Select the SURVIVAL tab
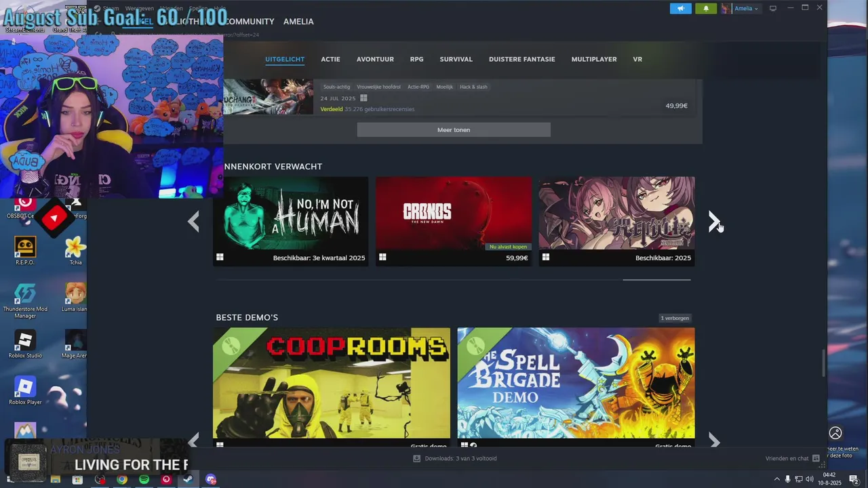This screenshot has width=868, height=488. click(x=456, y=59)
